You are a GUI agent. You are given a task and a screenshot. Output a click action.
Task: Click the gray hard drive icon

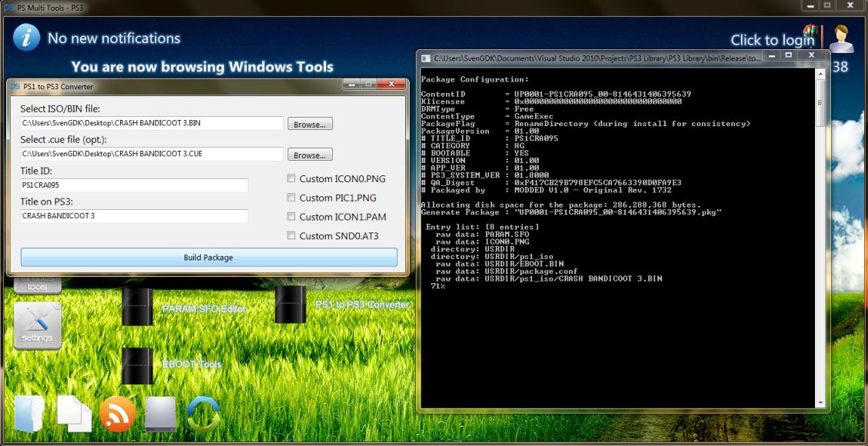coord(160,414)
